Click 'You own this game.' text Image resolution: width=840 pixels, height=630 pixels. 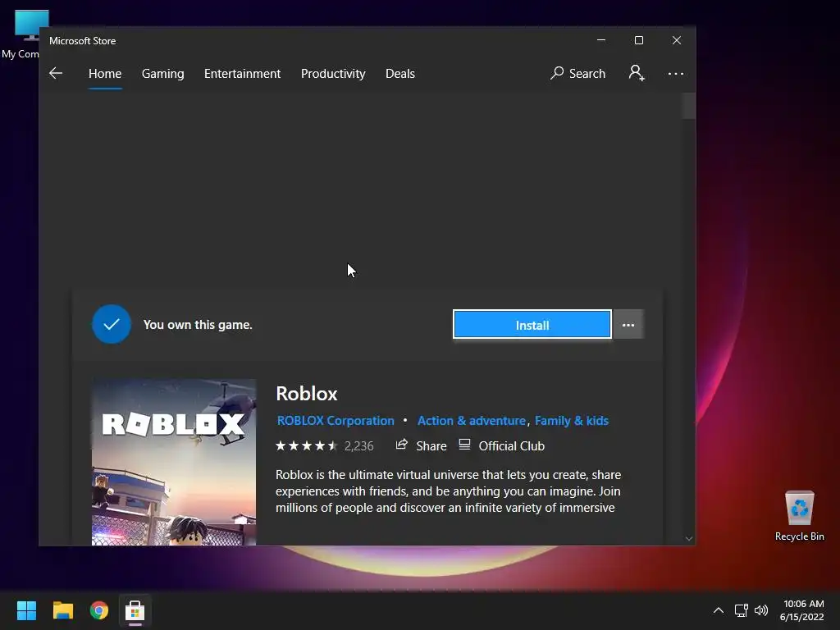(198, 325)
